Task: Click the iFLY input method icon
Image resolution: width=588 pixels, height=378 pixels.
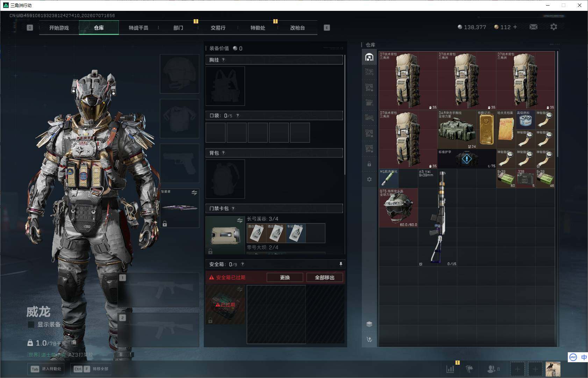Action: [573, 357]
